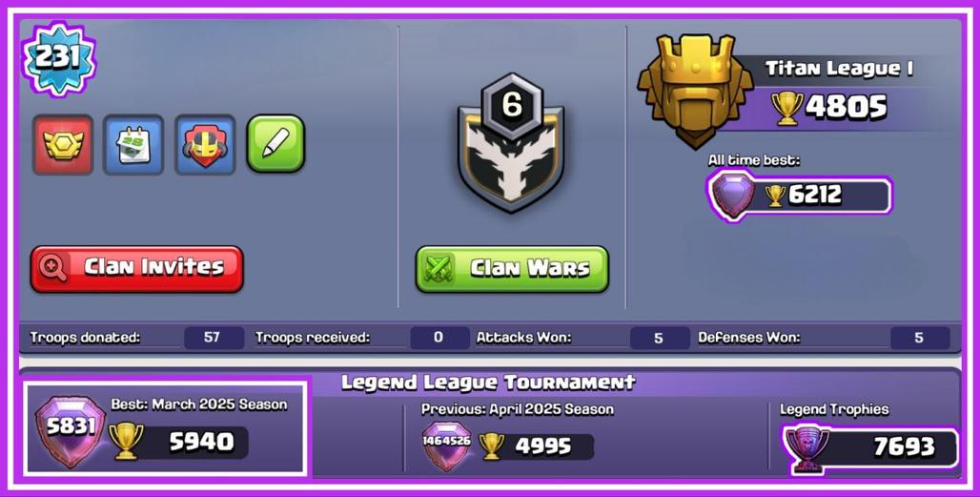
Task: Click the Legend League Tournament header
Action: click(x=488, y=382)
